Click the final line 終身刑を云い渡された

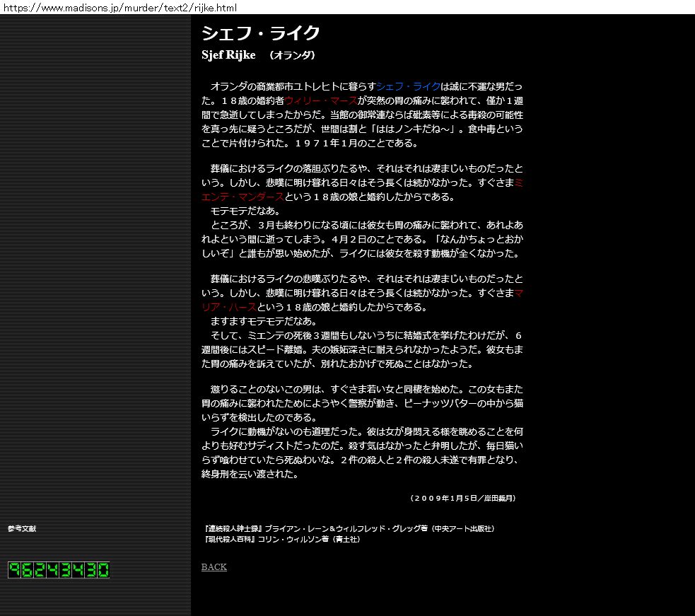point(250,474)
